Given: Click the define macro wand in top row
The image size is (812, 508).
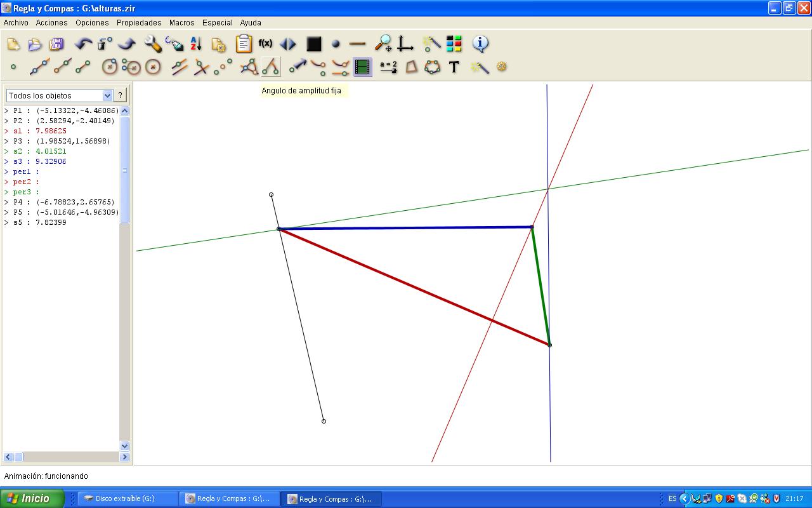Looking at the screenshot, I should [x=432, y=44].
